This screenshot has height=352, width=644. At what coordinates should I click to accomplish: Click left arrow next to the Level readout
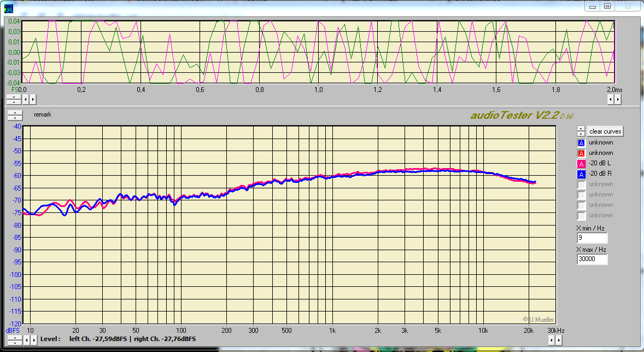pos(26,340)
